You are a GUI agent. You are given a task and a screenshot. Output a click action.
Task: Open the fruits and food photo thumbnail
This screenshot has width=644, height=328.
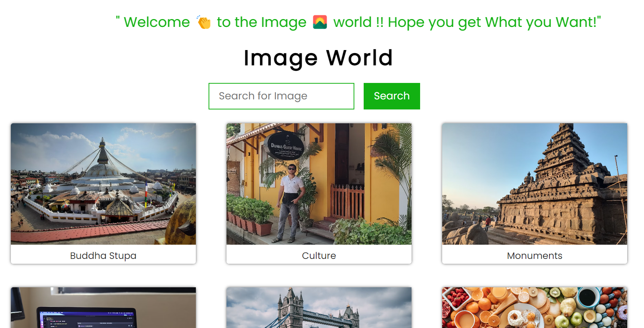pyautogui.click(x=534, y=307)
